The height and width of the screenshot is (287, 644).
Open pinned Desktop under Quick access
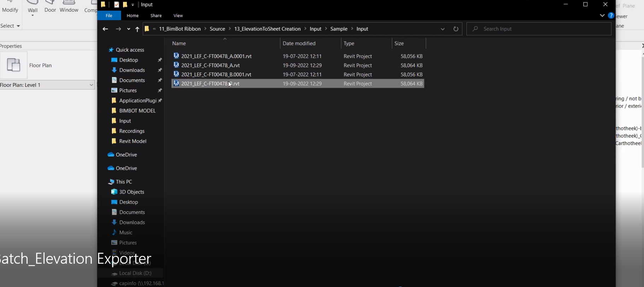click(128, 60)
